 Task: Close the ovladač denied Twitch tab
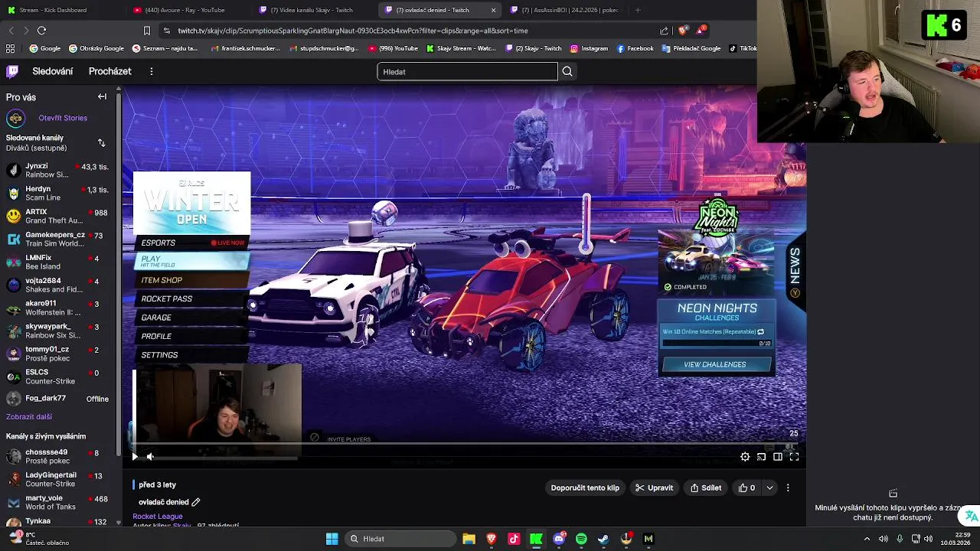[x=493, y=10]
